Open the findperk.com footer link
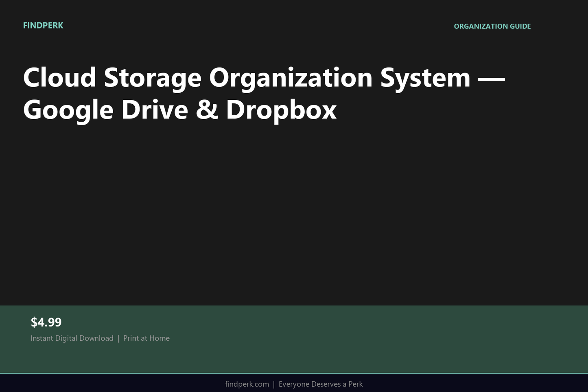Image resolution: width=588 pixels, height=392 pixels. pyautogui.click(x=247, y=384)
